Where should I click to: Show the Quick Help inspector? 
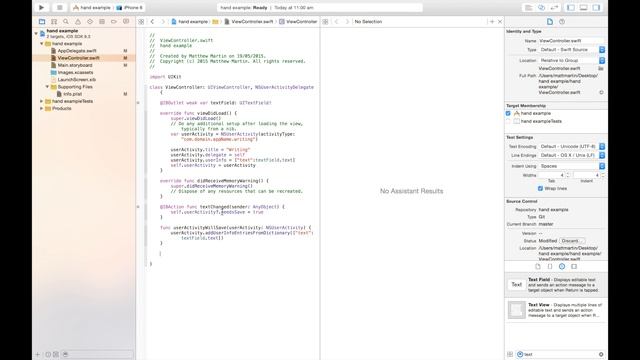562,22
